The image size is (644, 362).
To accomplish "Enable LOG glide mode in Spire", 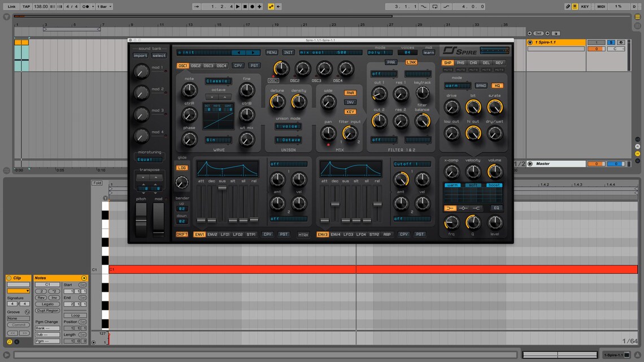I will (x=182, y=168).
